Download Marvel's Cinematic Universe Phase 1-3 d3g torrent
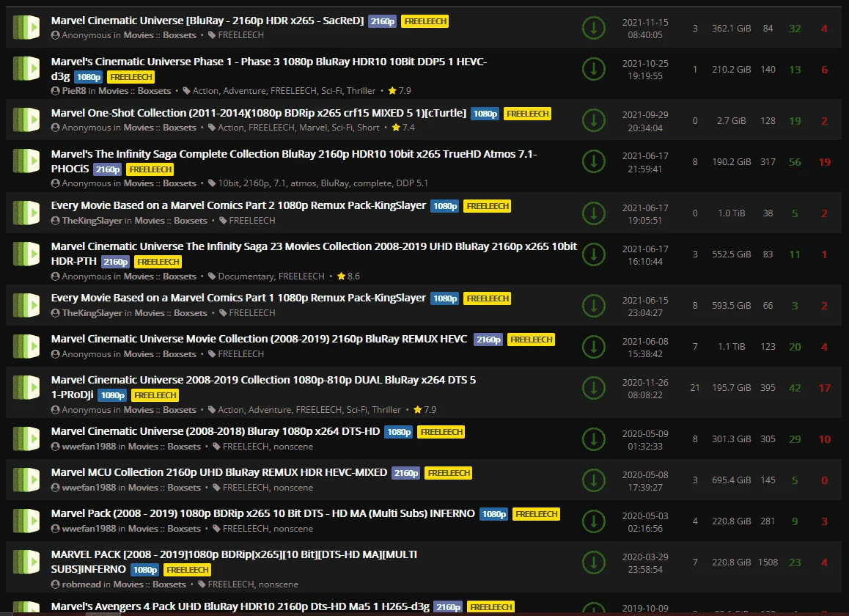 coord(593,70)
